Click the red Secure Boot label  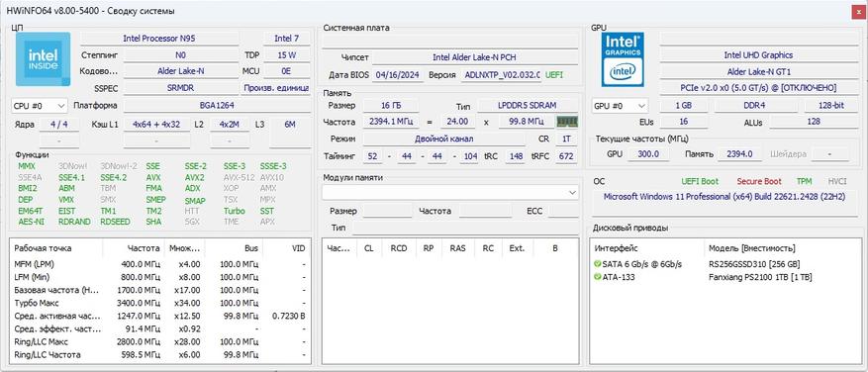tap(759, 182)
